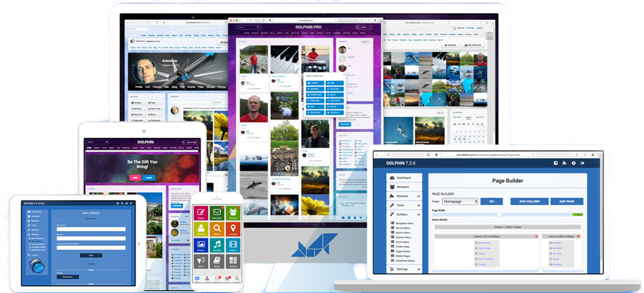Click Choose File button on small tablet
644x293 pixels.
68,277
